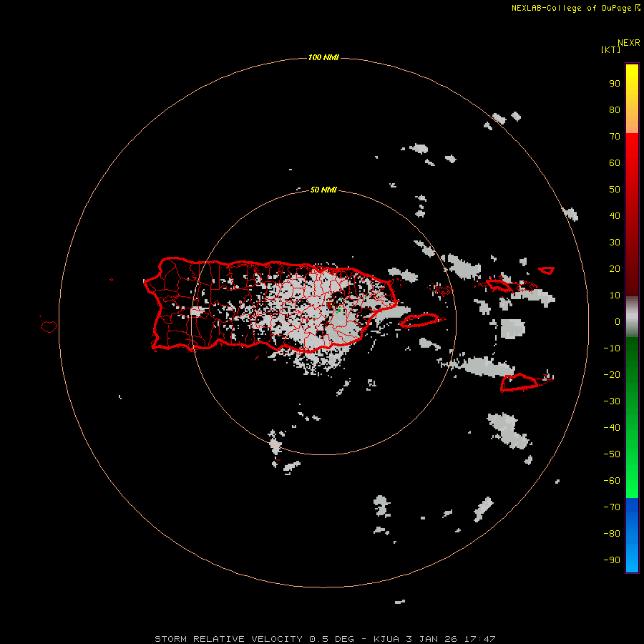Select the 90 value on the velocity scale
The image size is (644, 644).
click(x=615, y=84)
